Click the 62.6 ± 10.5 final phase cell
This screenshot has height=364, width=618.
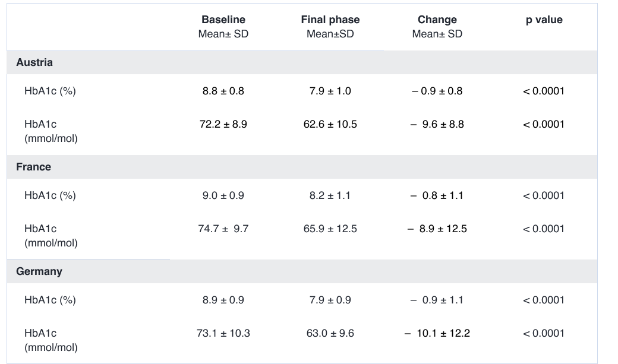coord(330,124)
